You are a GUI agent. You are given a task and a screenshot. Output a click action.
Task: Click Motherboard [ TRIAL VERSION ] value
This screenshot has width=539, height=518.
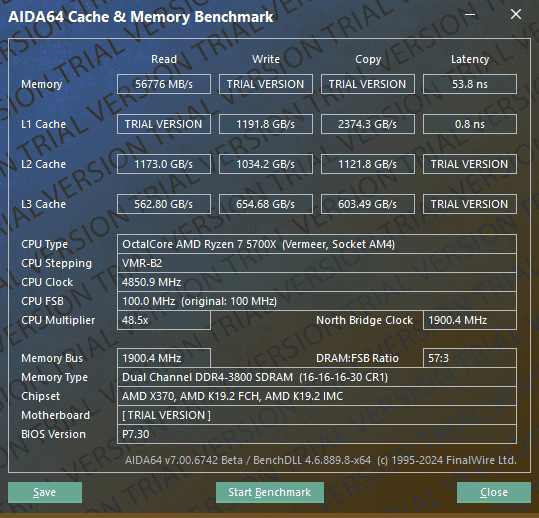(317, 415)
